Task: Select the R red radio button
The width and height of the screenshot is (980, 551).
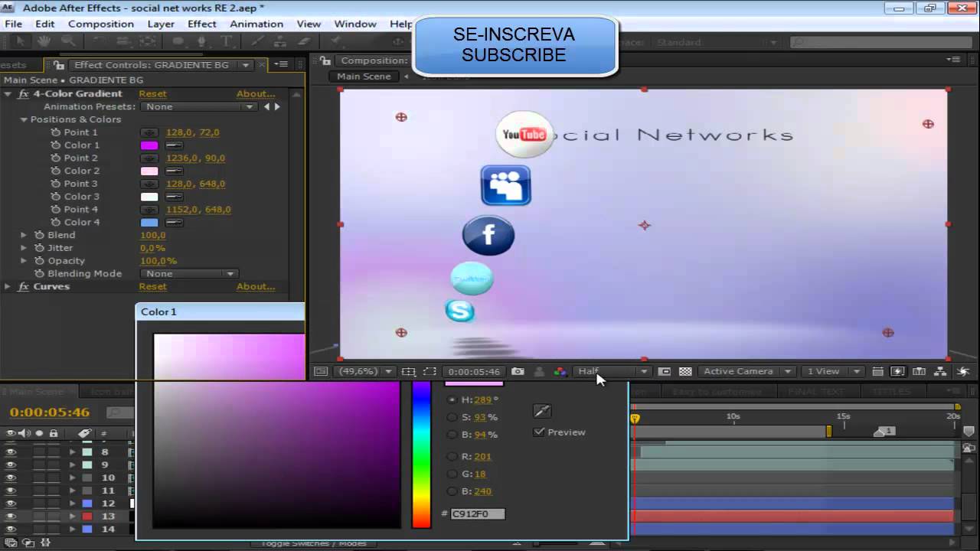Action: coord(452,456)
